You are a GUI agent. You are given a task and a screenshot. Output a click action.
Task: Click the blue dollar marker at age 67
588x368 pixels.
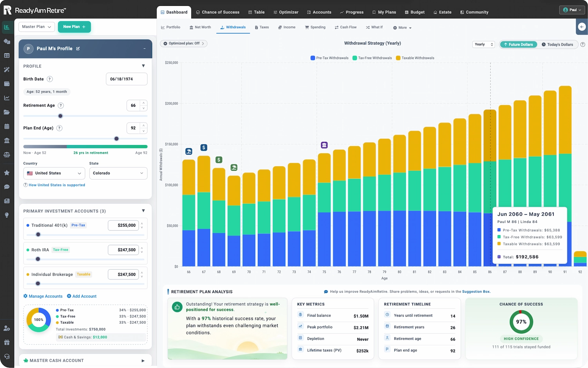(x=204, y=147)
